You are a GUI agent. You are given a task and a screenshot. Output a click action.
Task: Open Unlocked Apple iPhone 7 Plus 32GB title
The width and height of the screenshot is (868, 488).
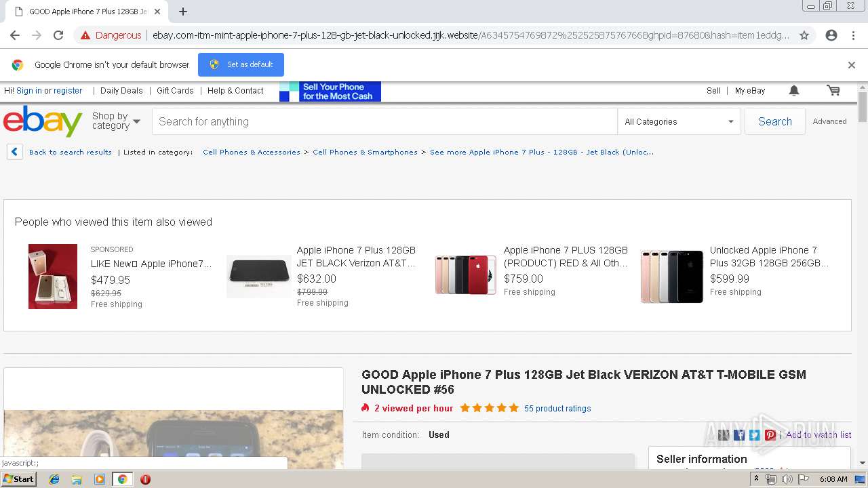[x=769, y=256]
